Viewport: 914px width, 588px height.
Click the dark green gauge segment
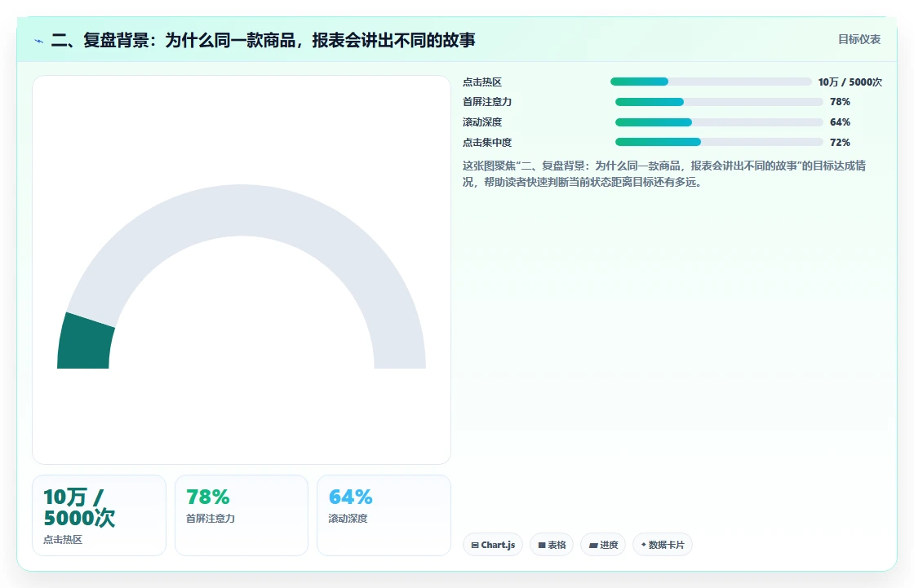click(x=85, y=344)
